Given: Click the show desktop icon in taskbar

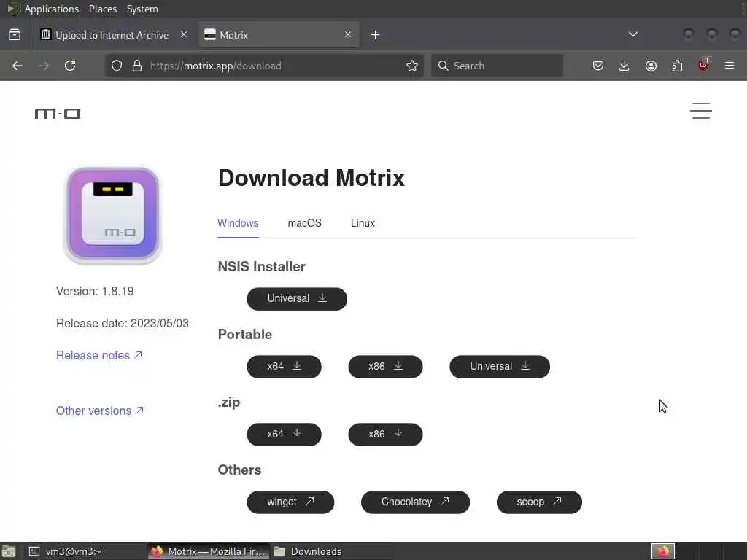Looking at the screenshot, I should click(9, 551).
